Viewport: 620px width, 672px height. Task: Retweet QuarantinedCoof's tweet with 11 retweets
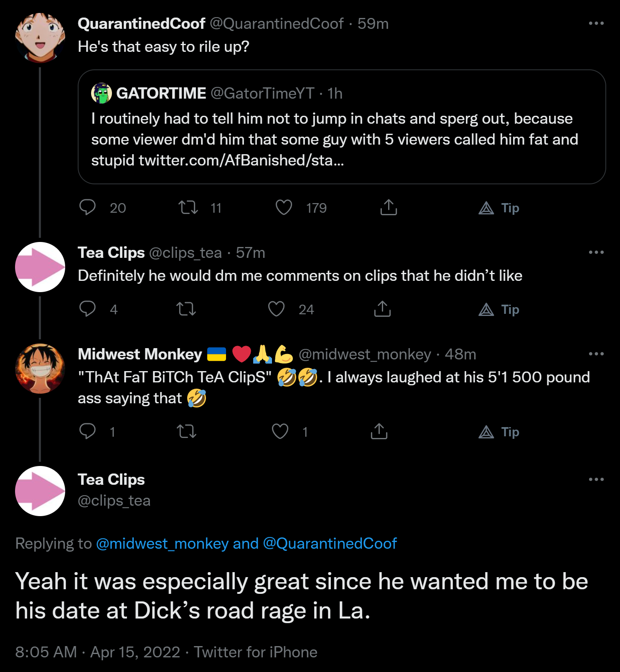188,207
